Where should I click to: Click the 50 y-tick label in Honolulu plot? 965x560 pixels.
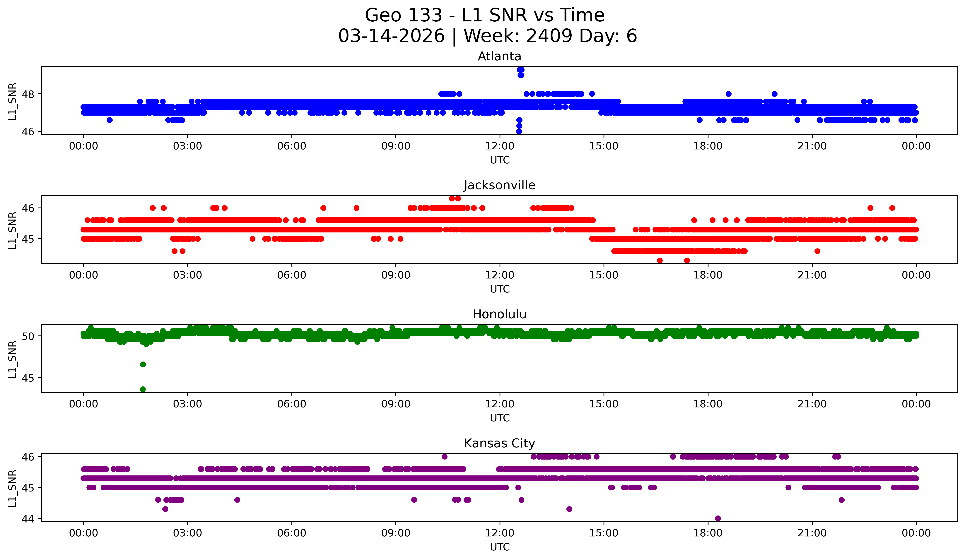[x=28, y=336]
